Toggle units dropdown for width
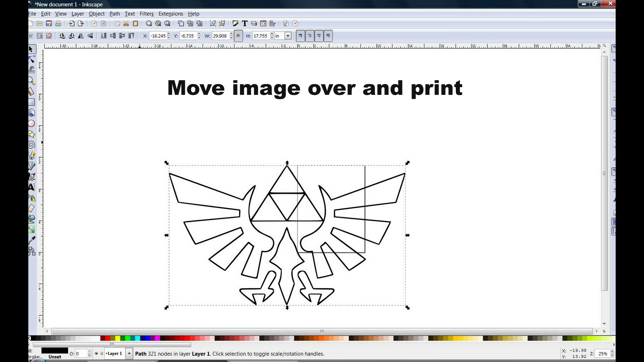This screenshot has width=644, height=362. coord(288,36)
